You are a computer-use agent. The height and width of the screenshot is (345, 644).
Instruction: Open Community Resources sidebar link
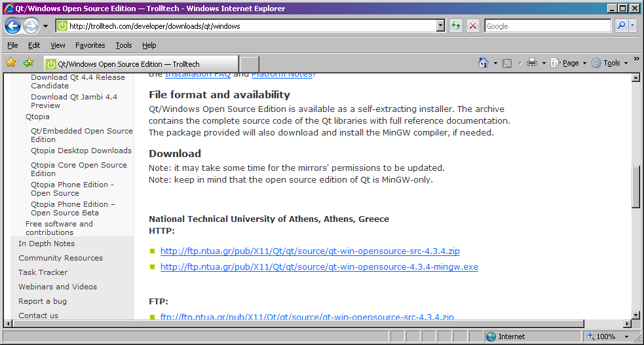pyautogui.click(x=61, y=258)
